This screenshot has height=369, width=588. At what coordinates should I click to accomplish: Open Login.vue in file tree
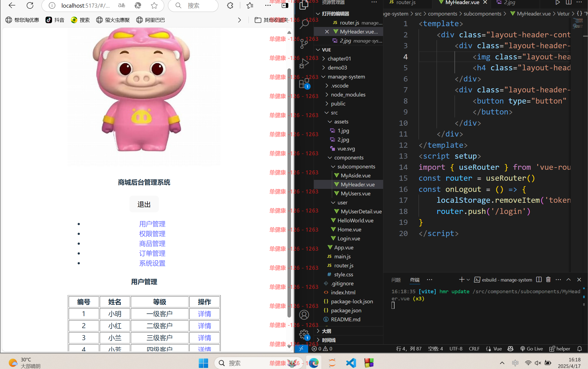[x=349, y=238]
